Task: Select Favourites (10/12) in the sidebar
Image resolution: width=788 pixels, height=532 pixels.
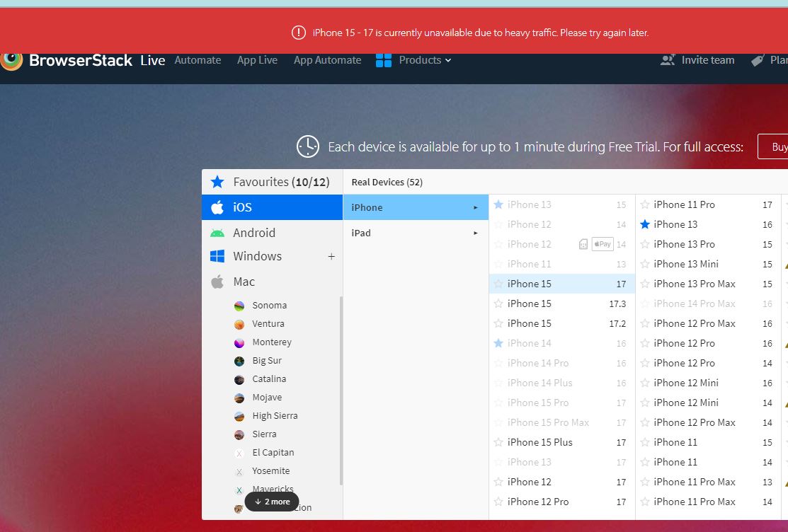Action: tap(272, 182)
